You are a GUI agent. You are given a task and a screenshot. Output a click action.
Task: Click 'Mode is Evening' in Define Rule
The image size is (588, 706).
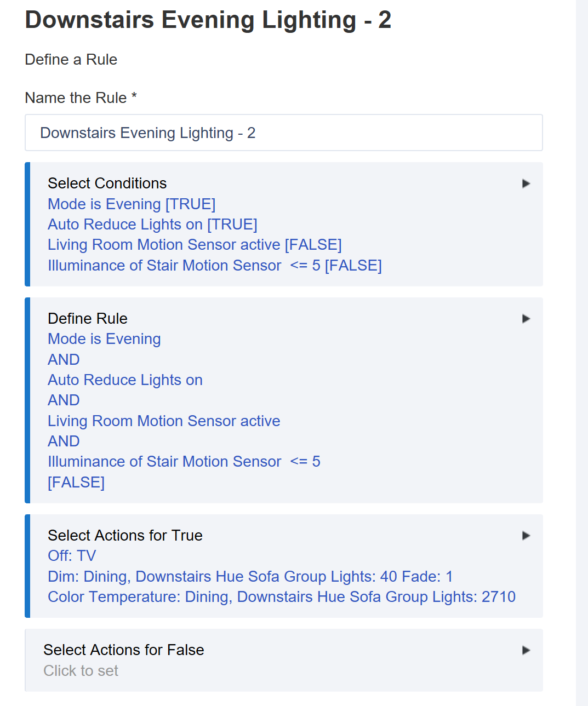pos(104,339)
